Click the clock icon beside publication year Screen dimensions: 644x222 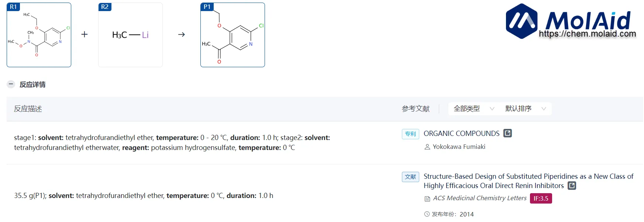[x=427, y=214]
